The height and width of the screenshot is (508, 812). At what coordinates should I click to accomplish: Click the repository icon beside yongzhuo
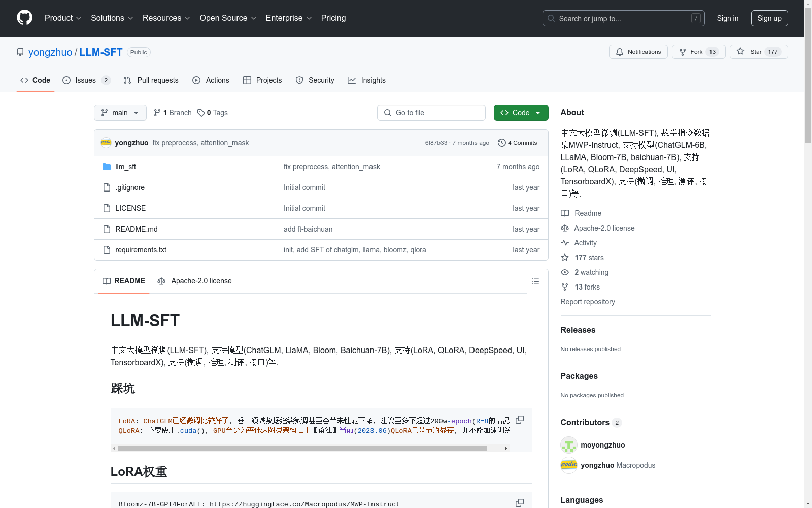(20, 52)
